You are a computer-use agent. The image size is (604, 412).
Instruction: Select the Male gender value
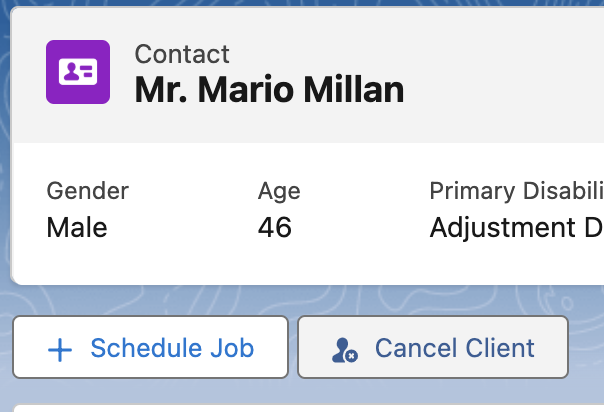[x=77, y=227]
